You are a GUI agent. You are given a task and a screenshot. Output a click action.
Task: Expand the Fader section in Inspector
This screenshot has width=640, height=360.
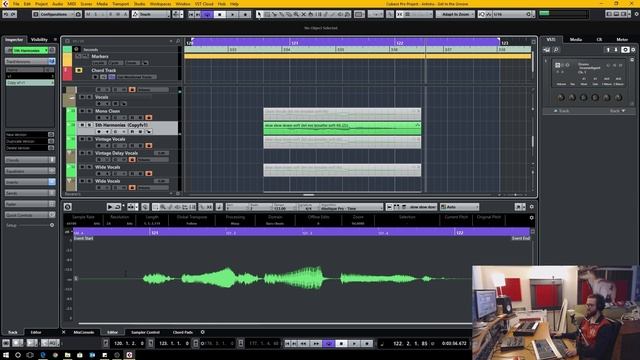[x=30, y=204]
